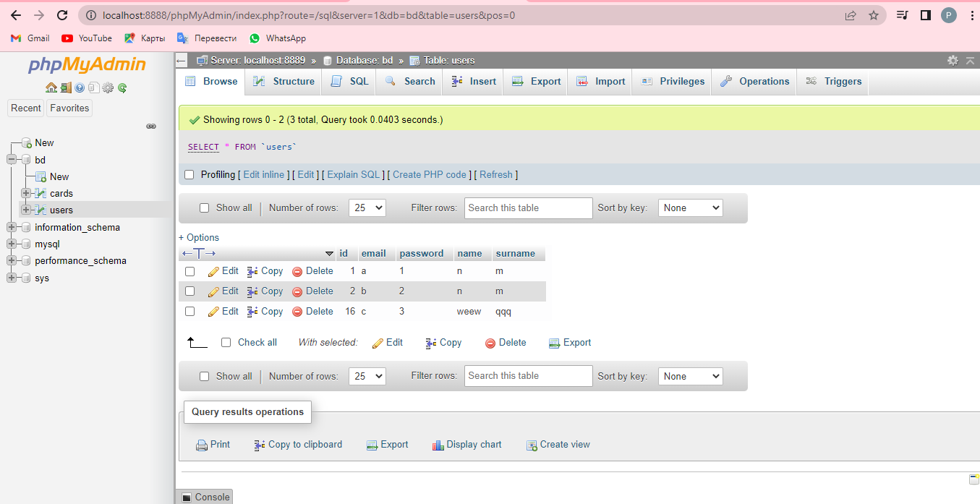Collapse navigation panel arrow in breadcrumb bar

182,61
